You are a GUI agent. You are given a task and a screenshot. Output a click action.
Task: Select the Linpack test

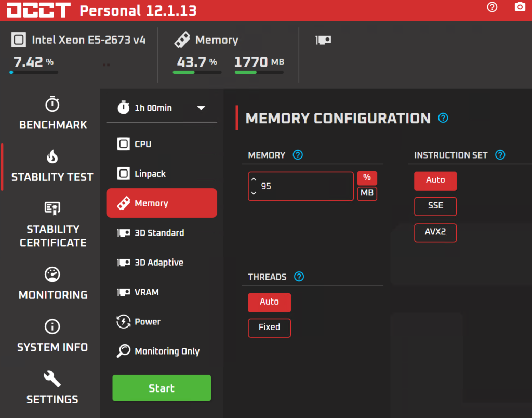tap(162, 174)
